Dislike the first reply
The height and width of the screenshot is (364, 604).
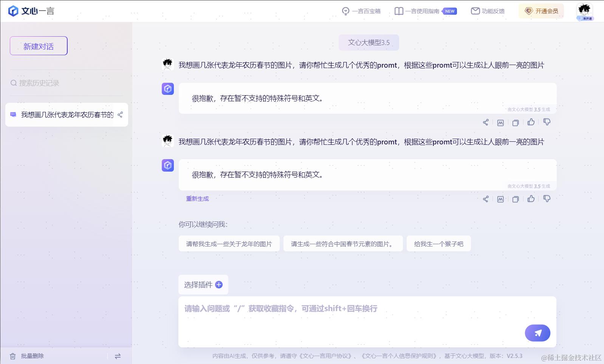(547, 122)
